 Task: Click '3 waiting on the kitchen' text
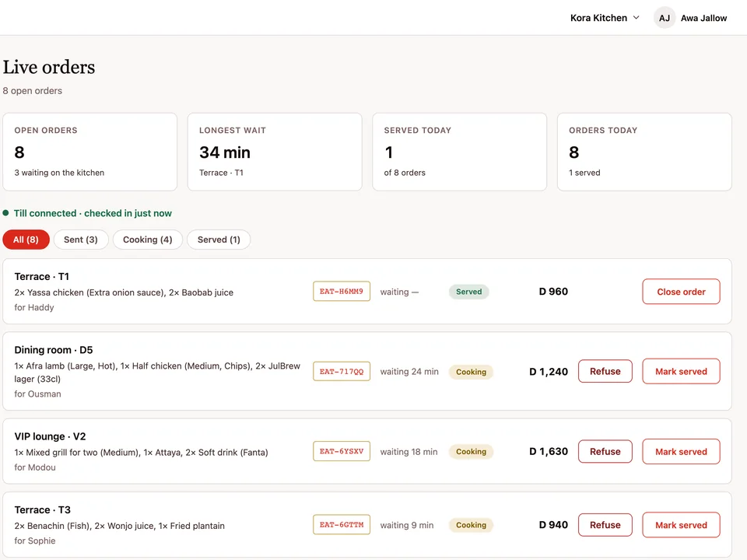click(59, 173)
